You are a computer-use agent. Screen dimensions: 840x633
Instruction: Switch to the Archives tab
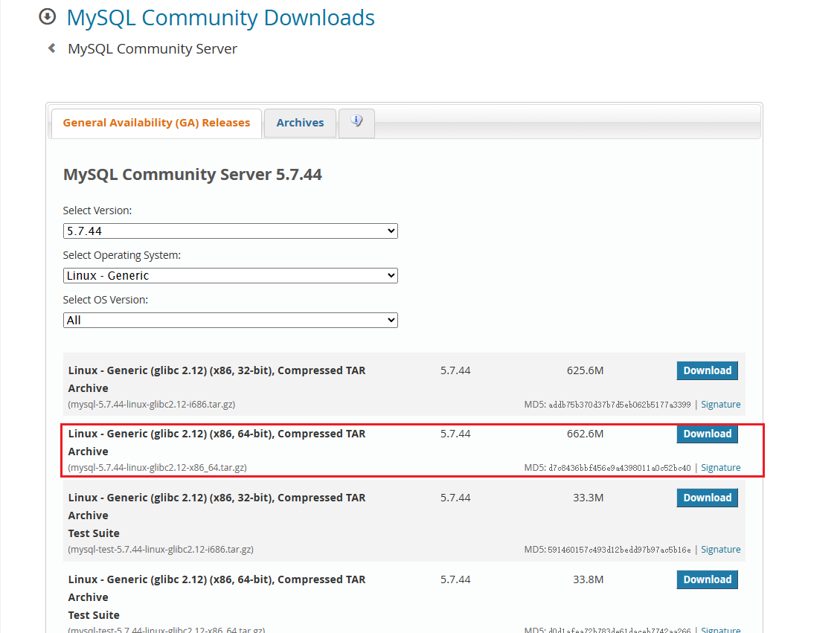tap(300, 123)
